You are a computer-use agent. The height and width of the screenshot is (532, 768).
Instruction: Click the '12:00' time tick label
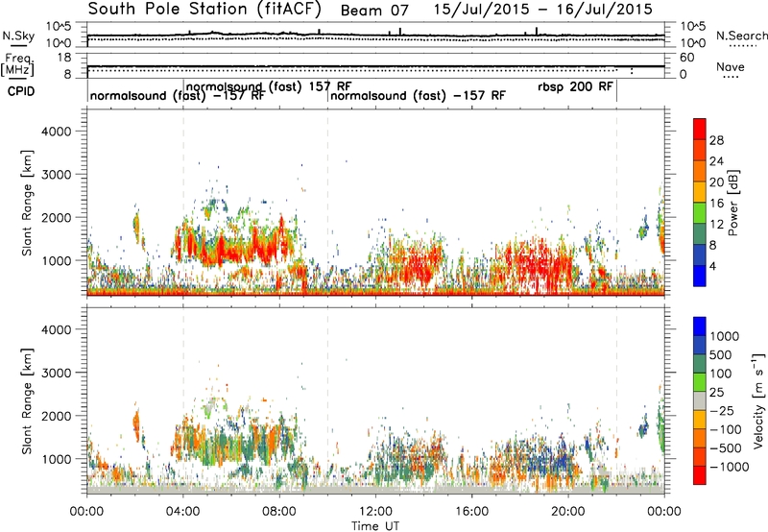click(375, 512)
